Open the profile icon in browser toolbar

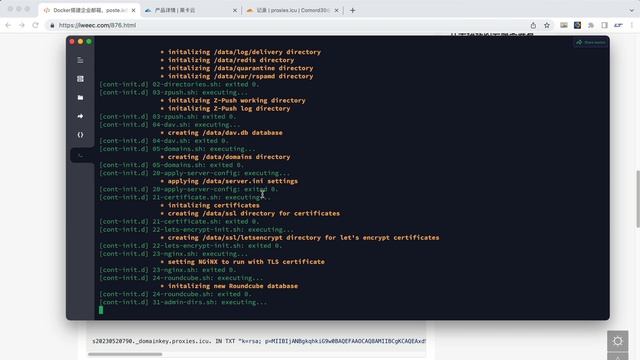(x=618, y=25)
